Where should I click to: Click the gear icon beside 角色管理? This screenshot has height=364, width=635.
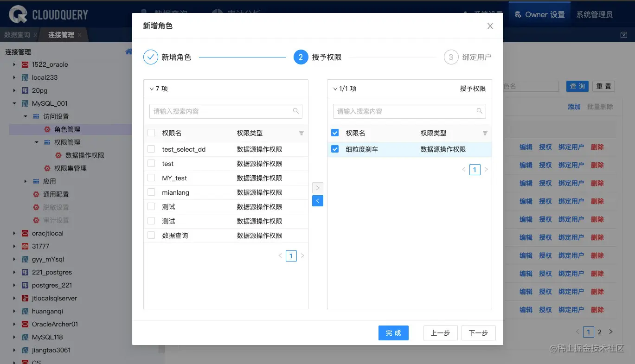47,129
